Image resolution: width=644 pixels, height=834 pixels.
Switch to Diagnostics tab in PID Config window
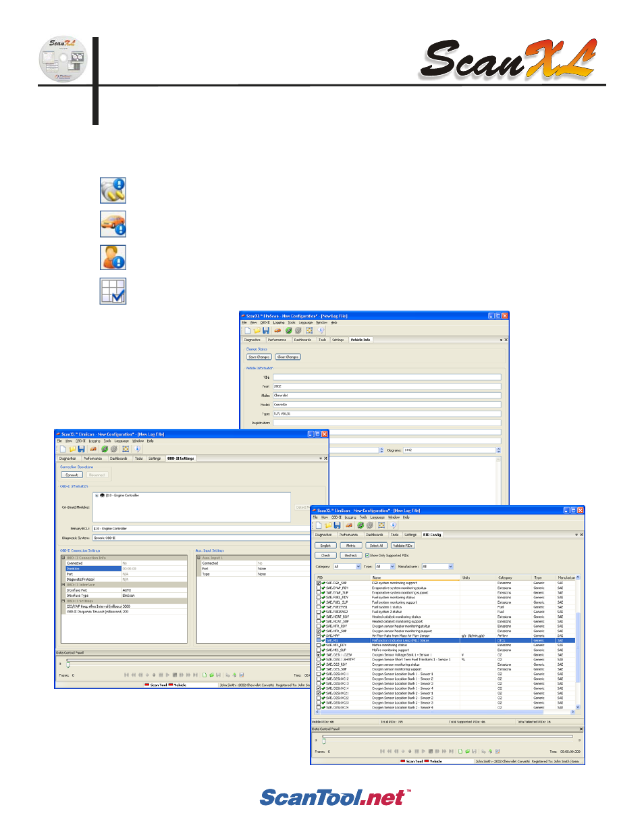tap(323, 534)
